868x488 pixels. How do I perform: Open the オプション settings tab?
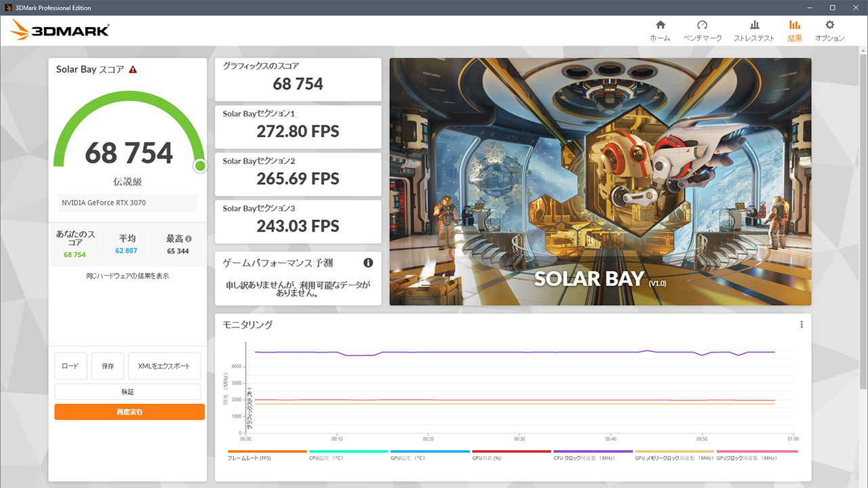(830, 31)
